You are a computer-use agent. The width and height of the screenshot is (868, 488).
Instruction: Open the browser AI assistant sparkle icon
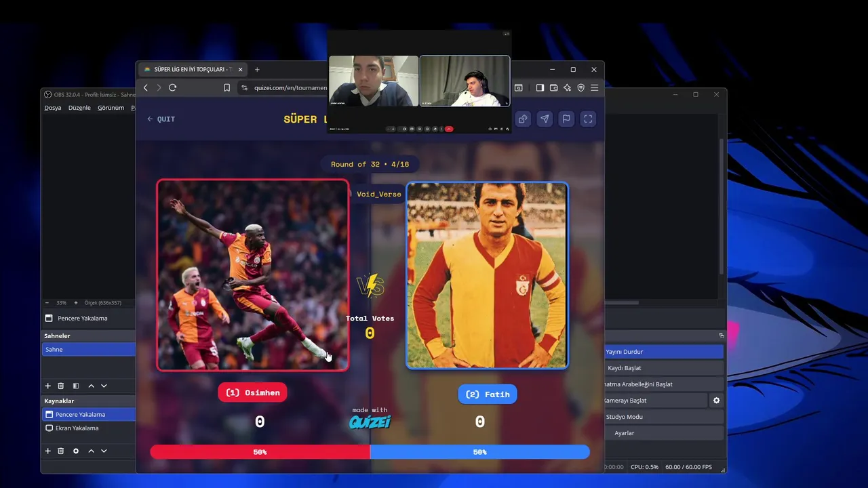(567, 87)
